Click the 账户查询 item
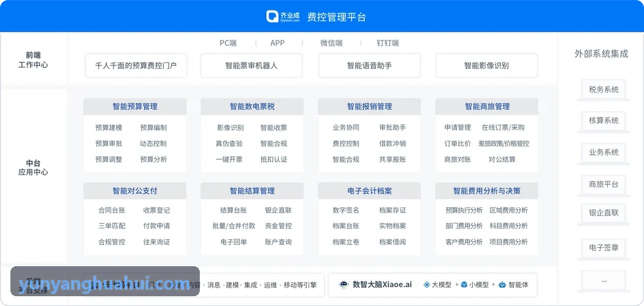 (x=279, y=242)
